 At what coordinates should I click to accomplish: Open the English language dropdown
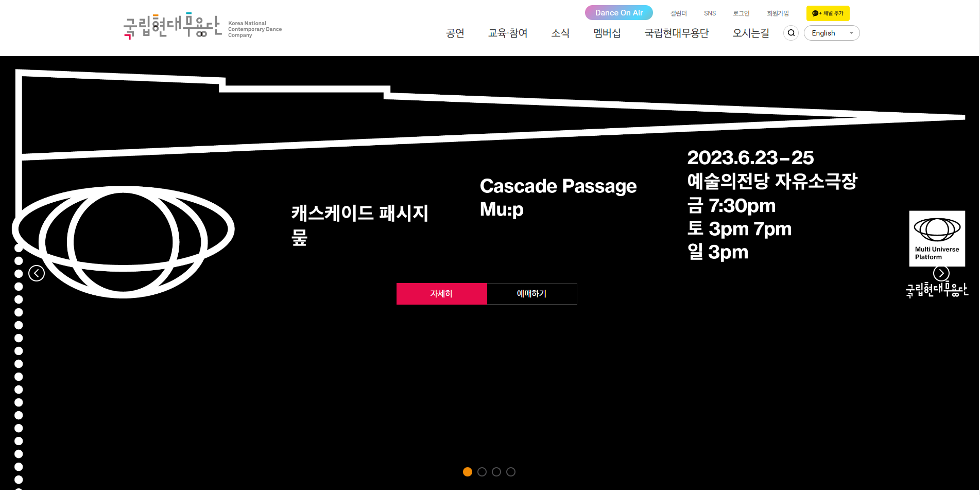click(831, 33)
